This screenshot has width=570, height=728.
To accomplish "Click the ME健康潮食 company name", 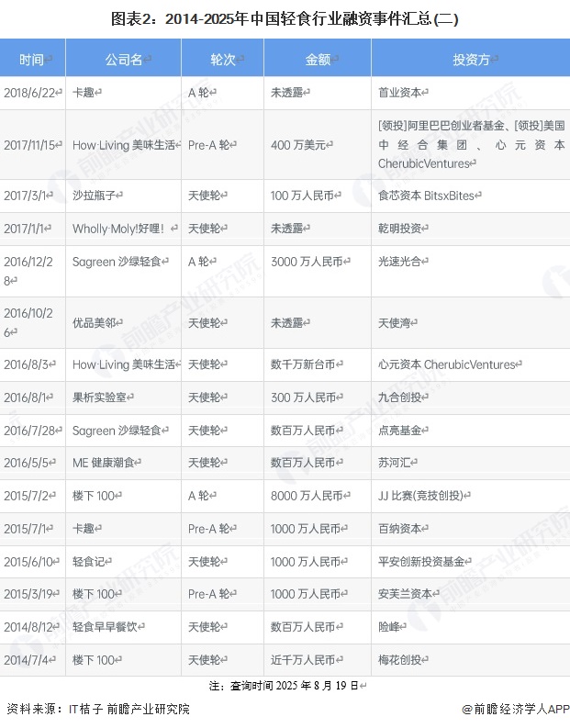I will (108, 464).
